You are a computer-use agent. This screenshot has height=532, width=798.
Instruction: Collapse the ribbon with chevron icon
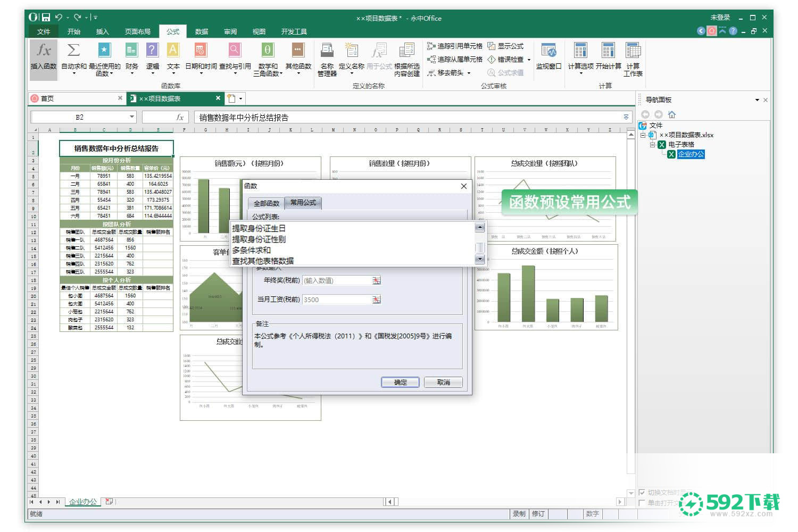pyautogui.click(x=722, y=31)
